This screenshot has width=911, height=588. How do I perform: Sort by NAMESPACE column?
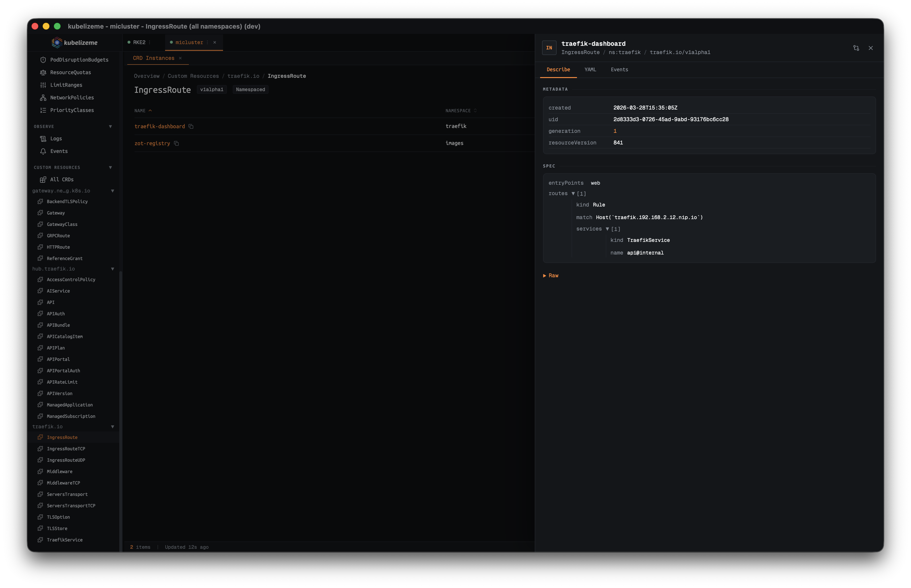coord(461,111)
